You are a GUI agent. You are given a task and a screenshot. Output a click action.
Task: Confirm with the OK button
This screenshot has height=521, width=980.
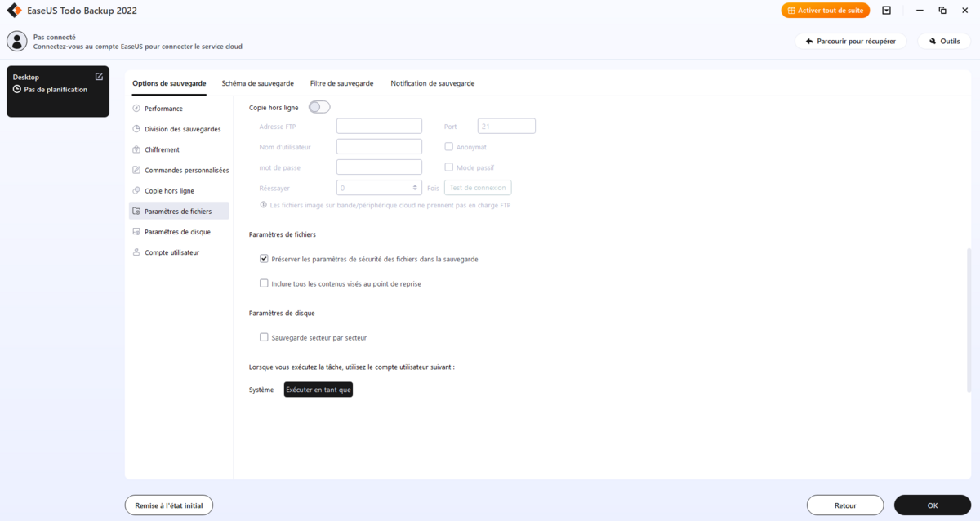933,505
